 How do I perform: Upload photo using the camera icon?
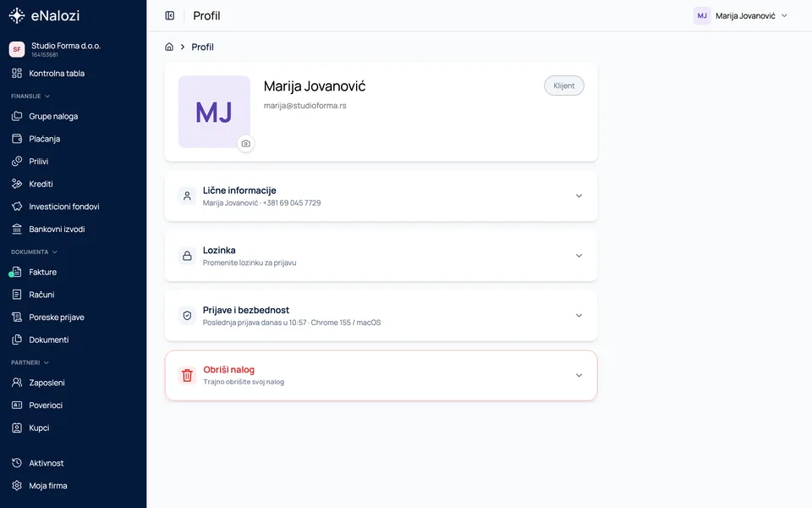pos(246,144)
